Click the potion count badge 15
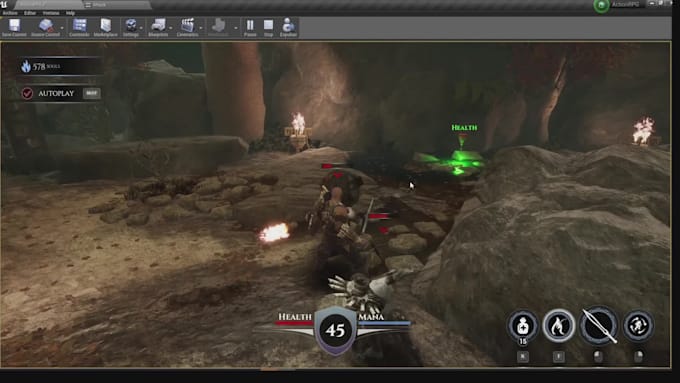Screen dimensions: 680x383 point(523,341)
